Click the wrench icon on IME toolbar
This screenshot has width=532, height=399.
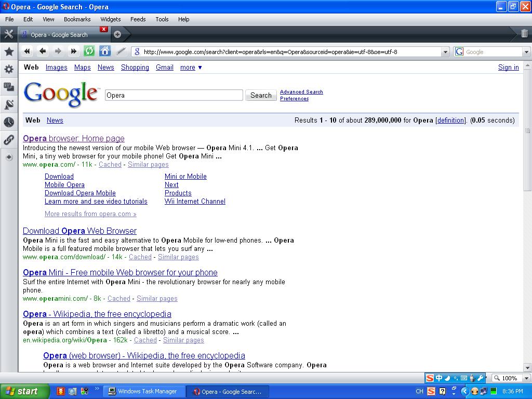point(480,378)
